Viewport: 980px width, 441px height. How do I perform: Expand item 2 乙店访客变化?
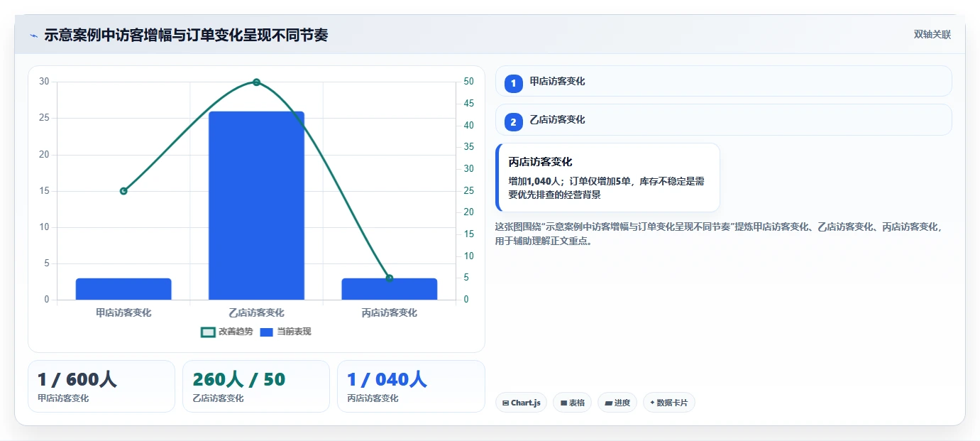coord(723,119)
